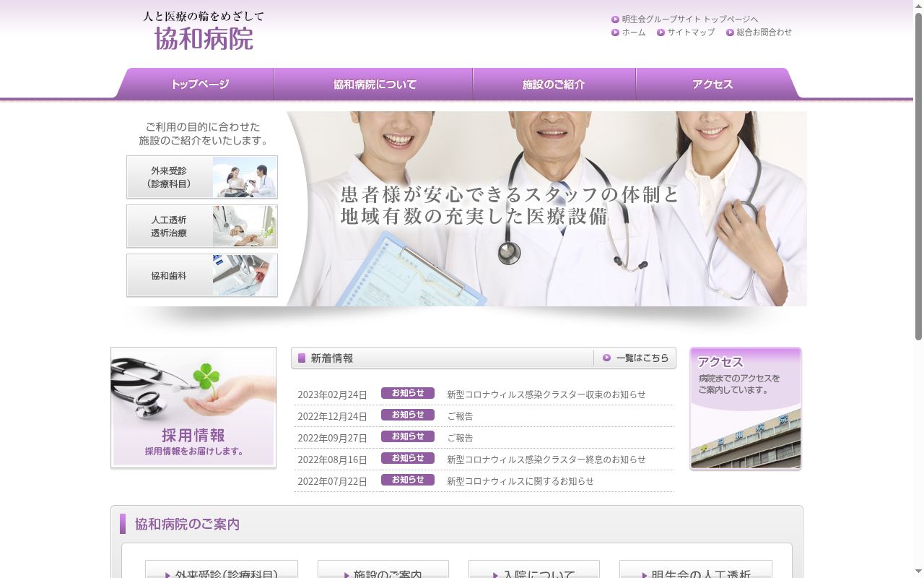Open the 協和歯科 sidebar banner

tap(202, 275)
